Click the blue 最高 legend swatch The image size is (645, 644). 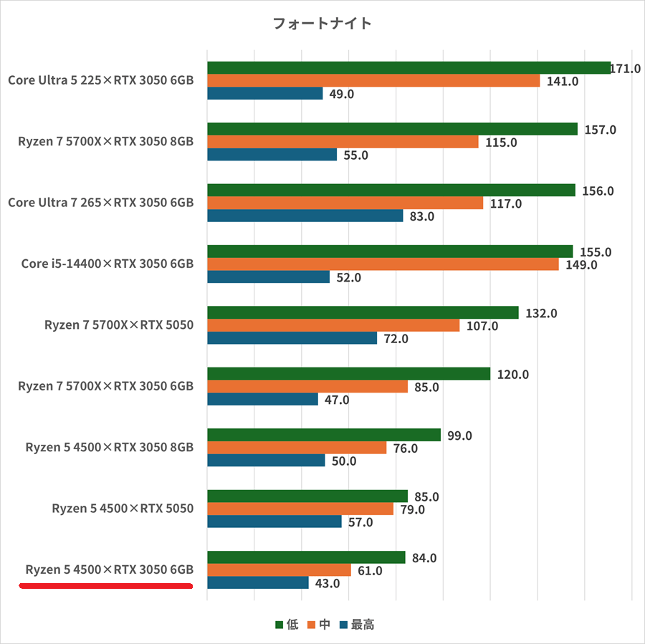click(345, 625)
